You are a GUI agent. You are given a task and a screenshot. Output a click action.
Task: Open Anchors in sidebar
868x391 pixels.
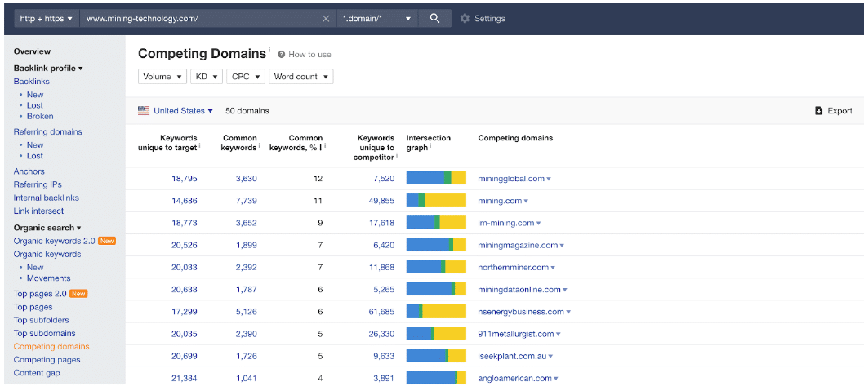(29, 171)
